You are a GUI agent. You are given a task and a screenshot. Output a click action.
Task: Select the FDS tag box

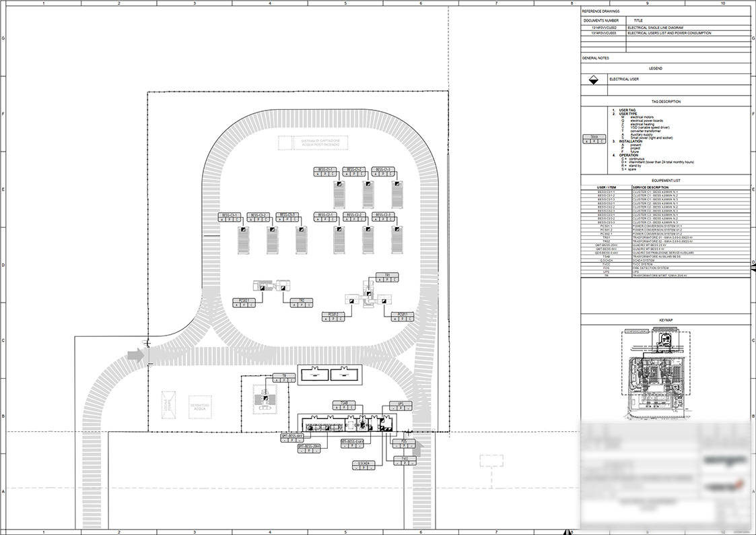[x=404, y=444]
